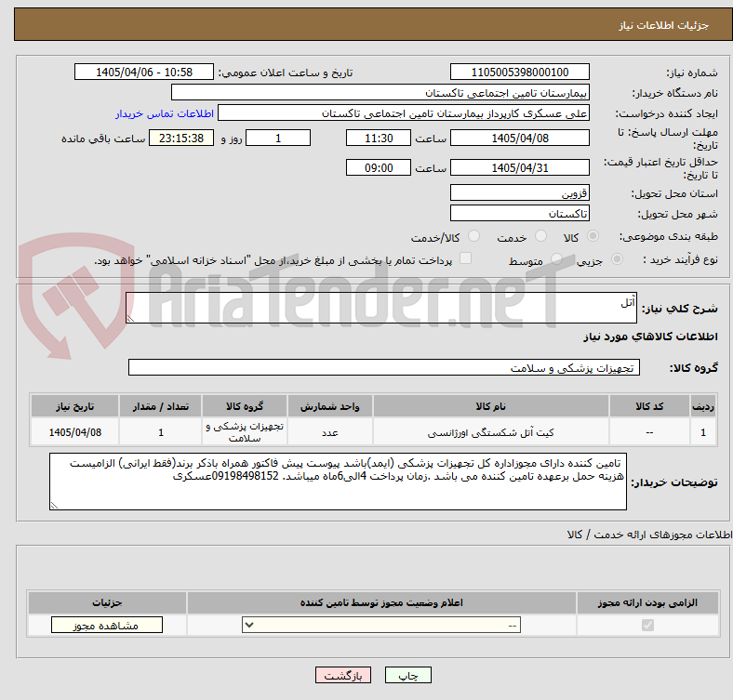Click the مشاهده مجوز button

click(x=107, y=625)
